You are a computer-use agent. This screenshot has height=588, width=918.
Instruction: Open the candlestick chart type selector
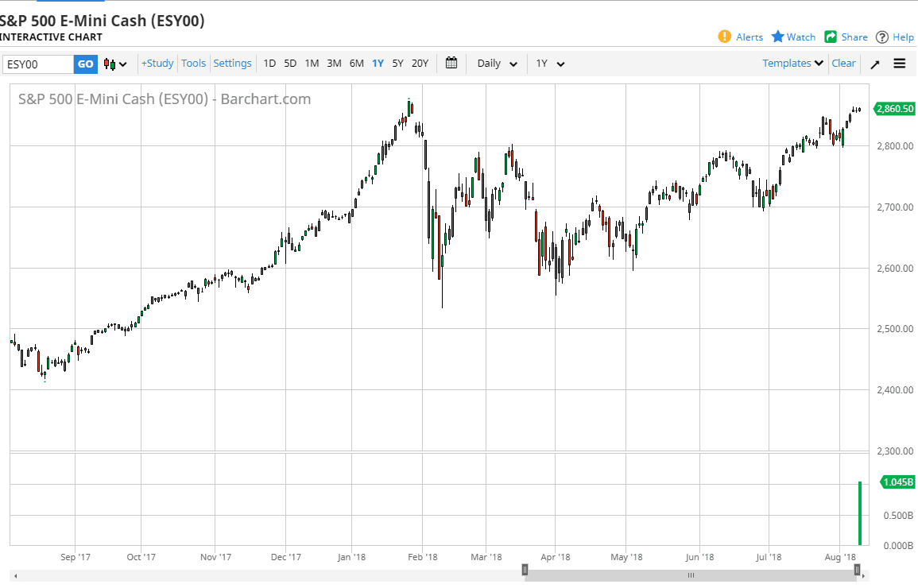click(x=115, y=64)
